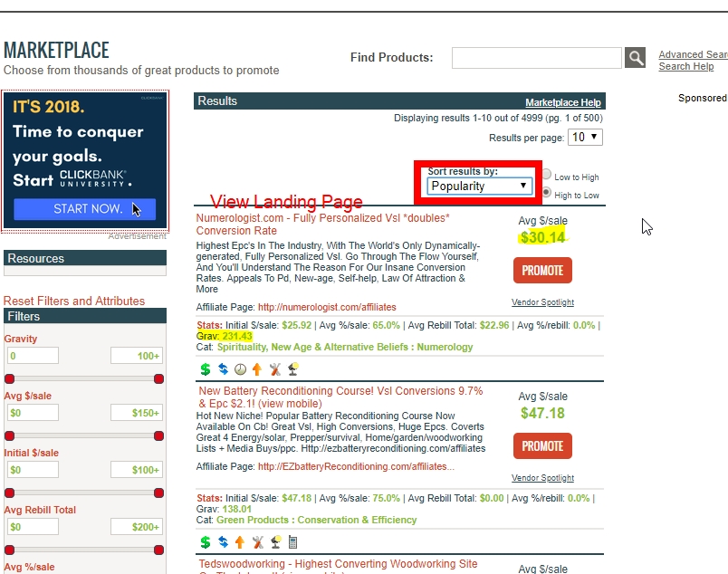Click the Gravity slider's left handle
This screenshot has height=574, width=728.
tap(9, 378)
